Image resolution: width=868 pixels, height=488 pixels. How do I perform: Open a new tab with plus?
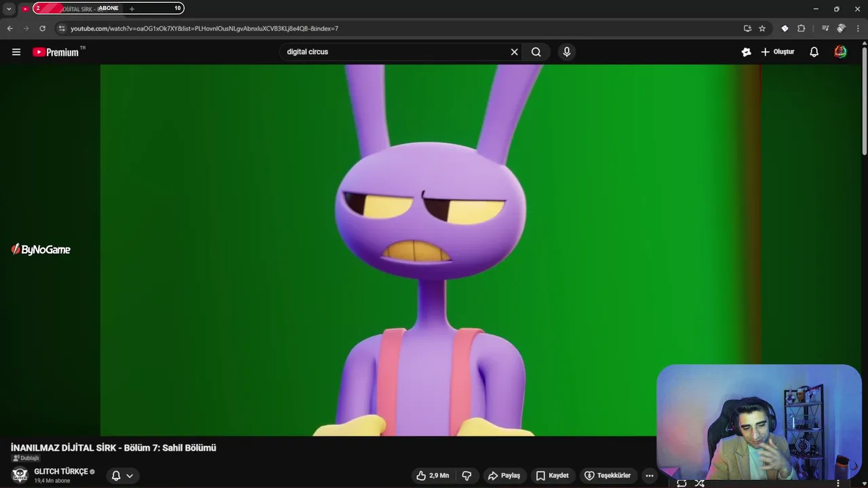(132, 9)
